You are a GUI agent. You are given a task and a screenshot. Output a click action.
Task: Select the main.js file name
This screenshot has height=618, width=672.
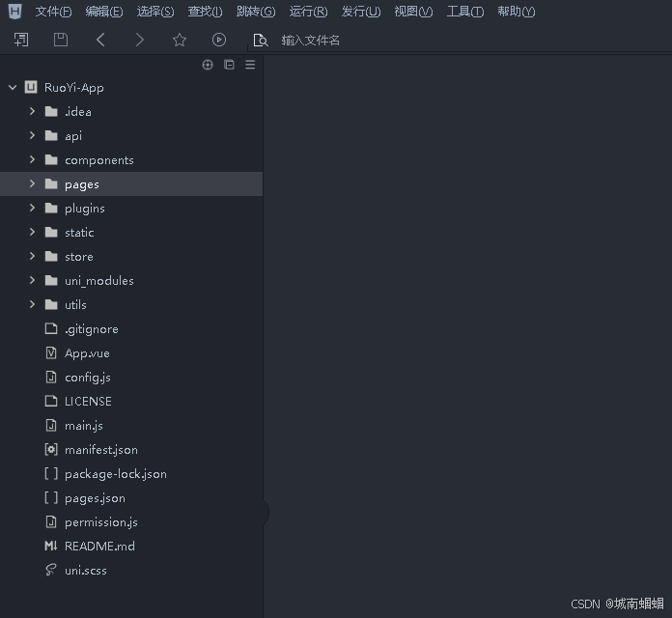coord(84,426)
